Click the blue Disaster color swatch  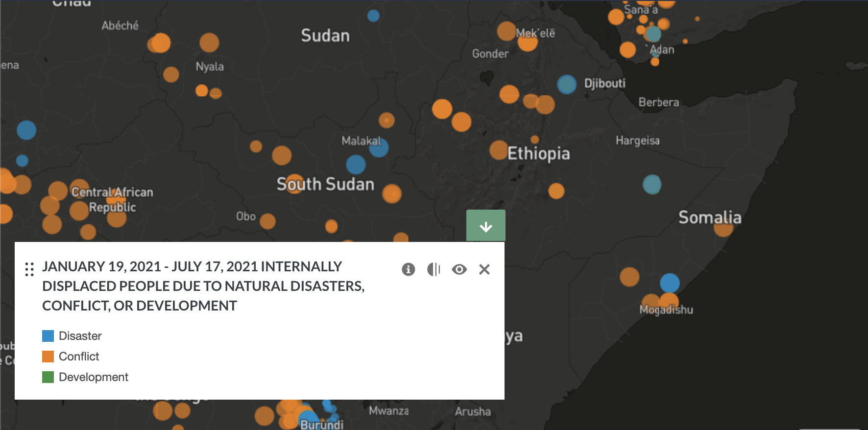(x=48, y=336)
